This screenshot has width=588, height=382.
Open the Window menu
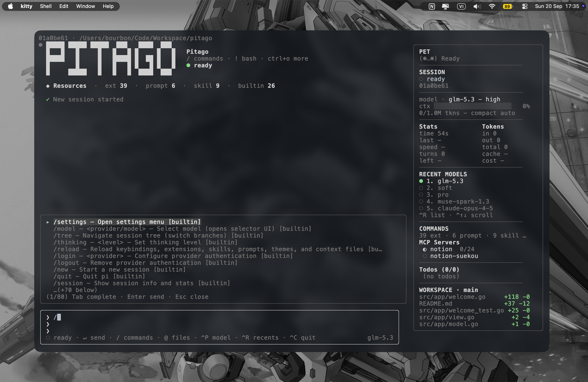click(86, 6)
